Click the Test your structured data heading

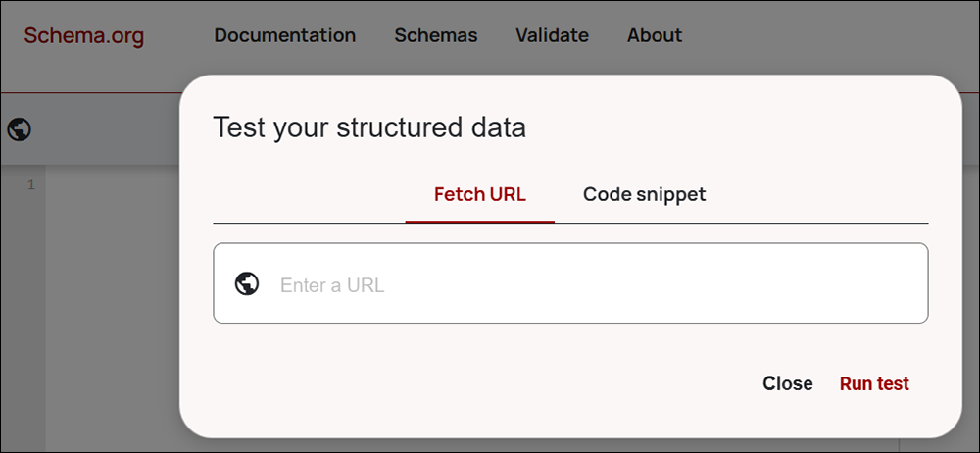point(369,127)
